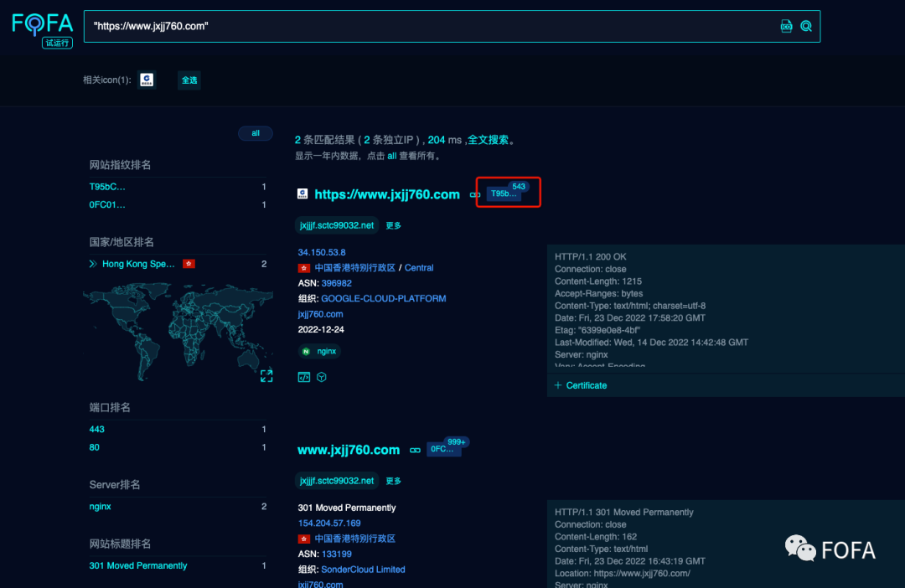Click the Central city link
This screenshot has width=905, height=588.
coord(419,268)
